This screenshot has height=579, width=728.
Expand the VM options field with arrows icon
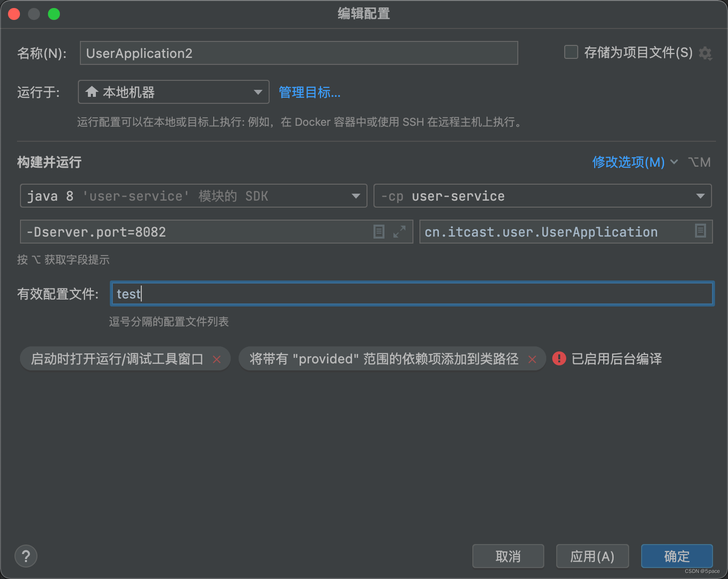click(399, 232)
